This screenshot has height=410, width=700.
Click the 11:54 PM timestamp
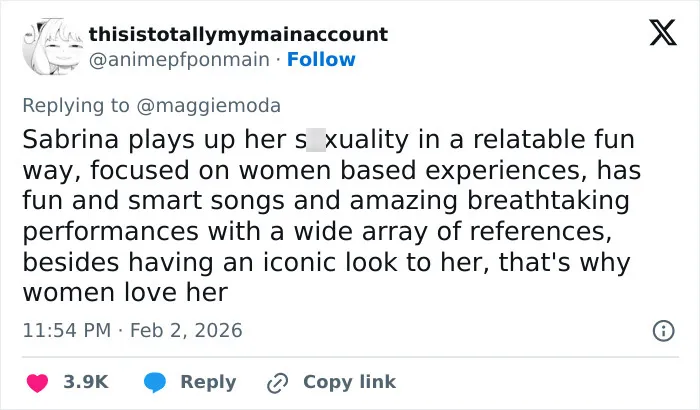pos(67,331)
